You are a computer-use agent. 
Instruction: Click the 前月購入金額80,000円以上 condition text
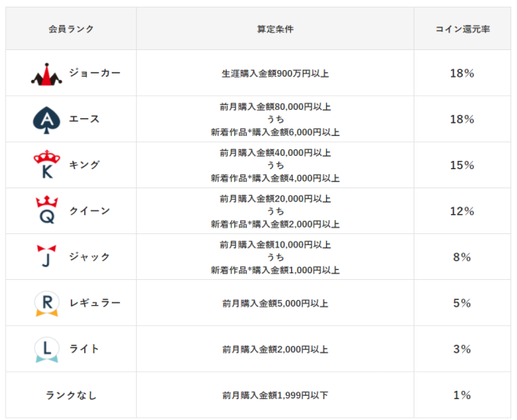pyautogui.click(x=275, y=107)
